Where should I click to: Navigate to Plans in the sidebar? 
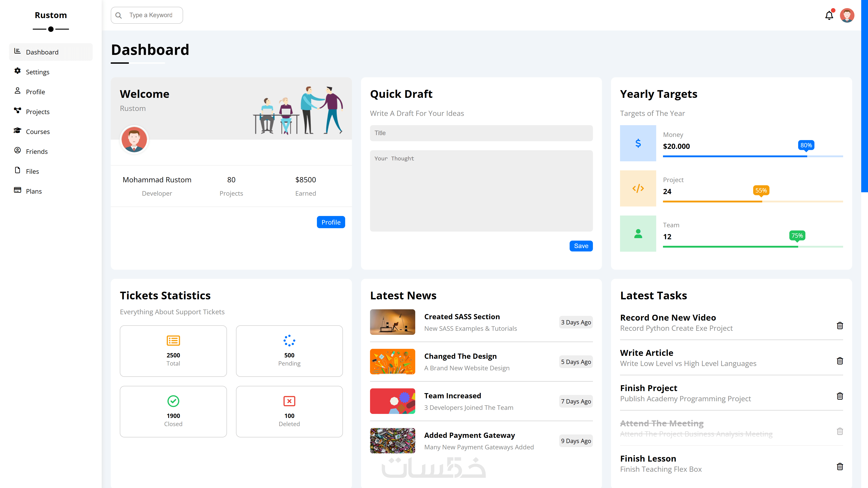34,191
